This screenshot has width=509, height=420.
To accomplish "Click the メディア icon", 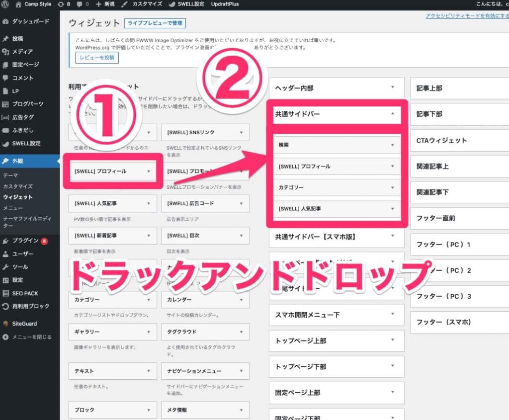I will 5,52.
